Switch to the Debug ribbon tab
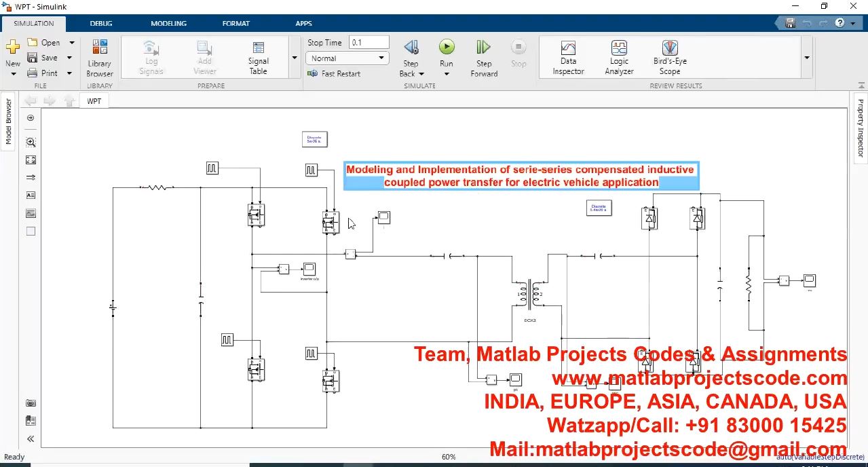This screenshot has width=868, height=467. pyautogui.click(x=101, y=23)
